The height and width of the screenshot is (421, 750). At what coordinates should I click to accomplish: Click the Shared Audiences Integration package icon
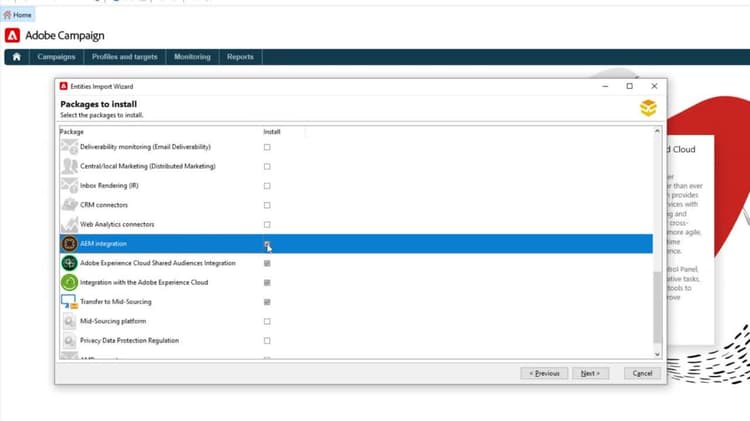pos(69,263)
